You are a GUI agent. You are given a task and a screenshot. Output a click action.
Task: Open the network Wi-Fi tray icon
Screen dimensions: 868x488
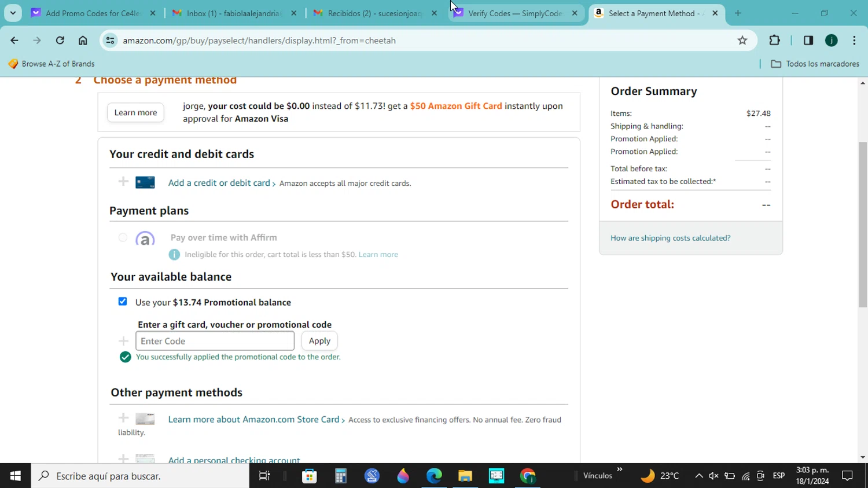click(x=745, y=476)
